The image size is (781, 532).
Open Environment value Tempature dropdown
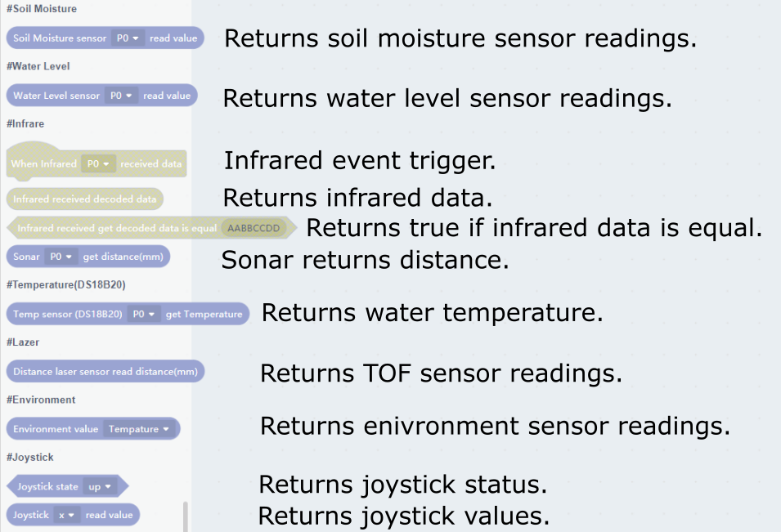pyautogui.click(x=139, y=429)
